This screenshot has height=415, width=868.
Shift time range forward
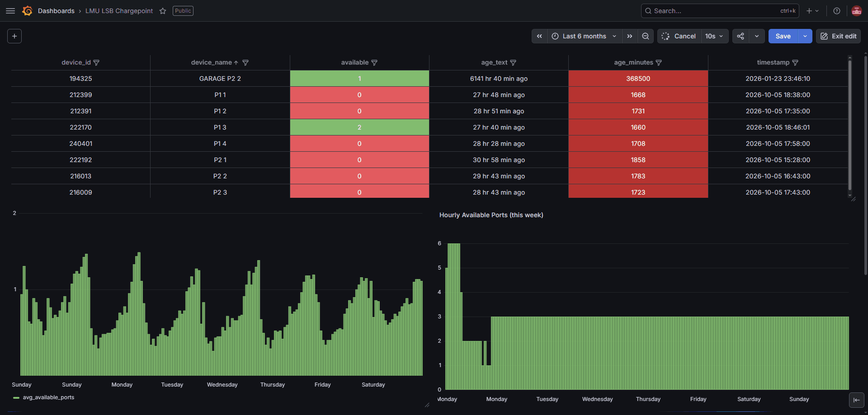630,36
